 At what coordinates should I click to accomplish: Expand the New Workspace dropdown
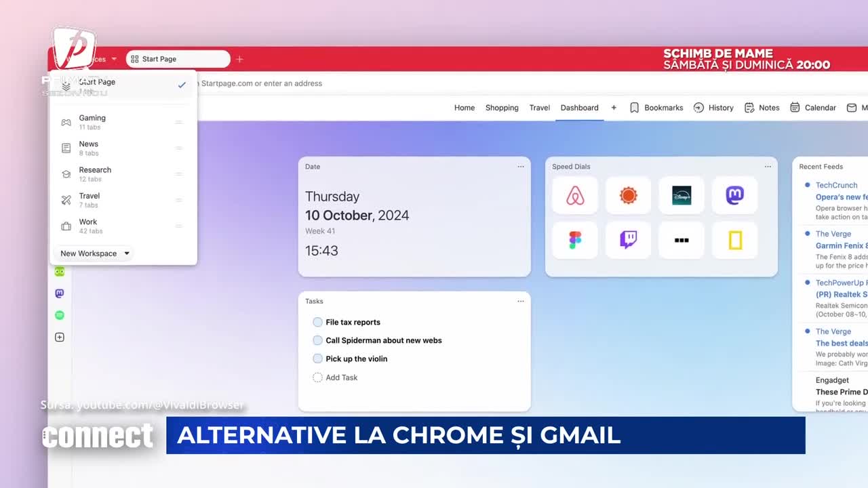[94, 253]
